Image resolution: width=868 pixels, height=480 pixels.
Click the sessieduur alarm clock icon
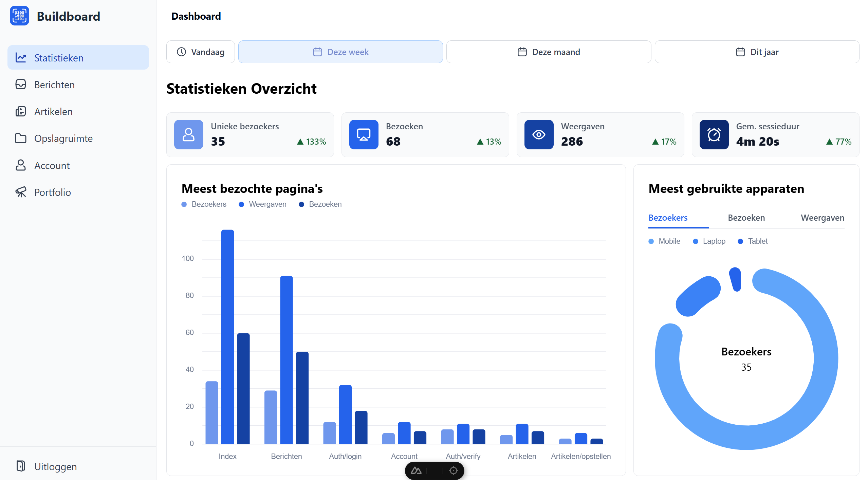click(714, 134)
